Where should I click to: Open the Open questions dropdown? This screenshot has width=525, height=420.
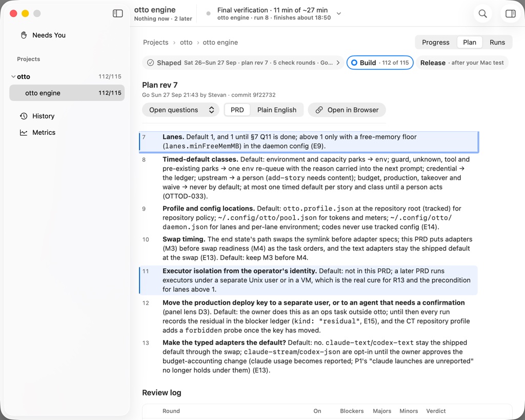[181, 110]
